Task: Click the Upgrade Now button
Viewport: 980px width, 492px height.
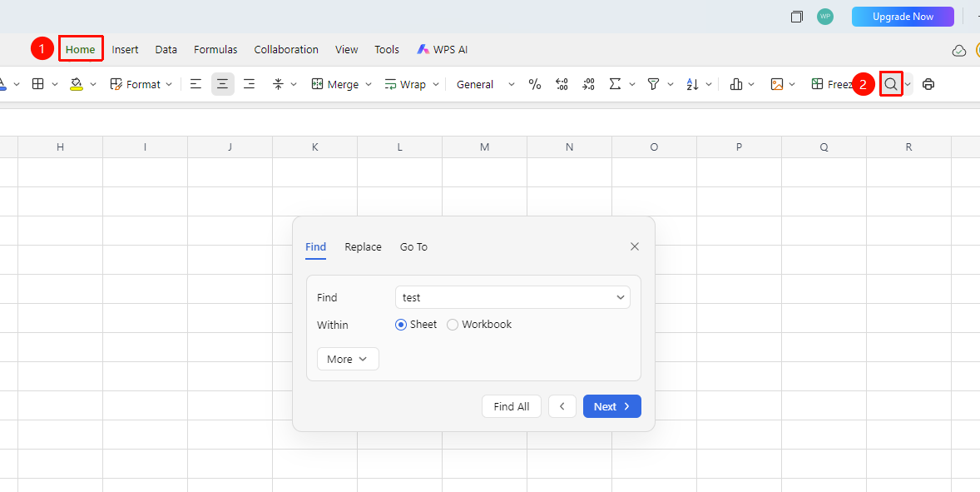Action: (x=903, y=17)
